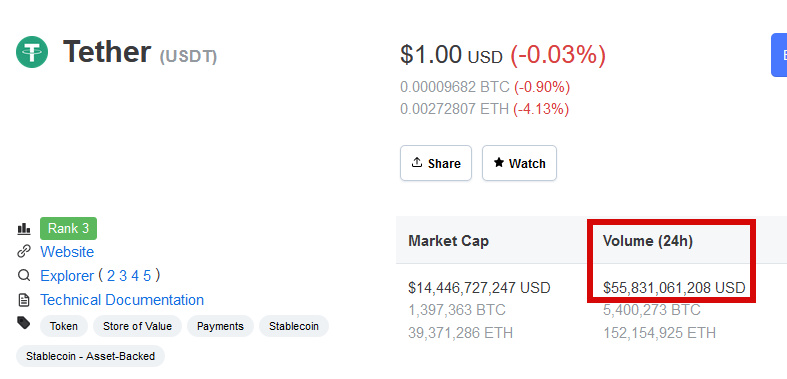The width and height of the screenshot is (787, 379).
Task: Open Explorer link number 5
Action: 147,276
